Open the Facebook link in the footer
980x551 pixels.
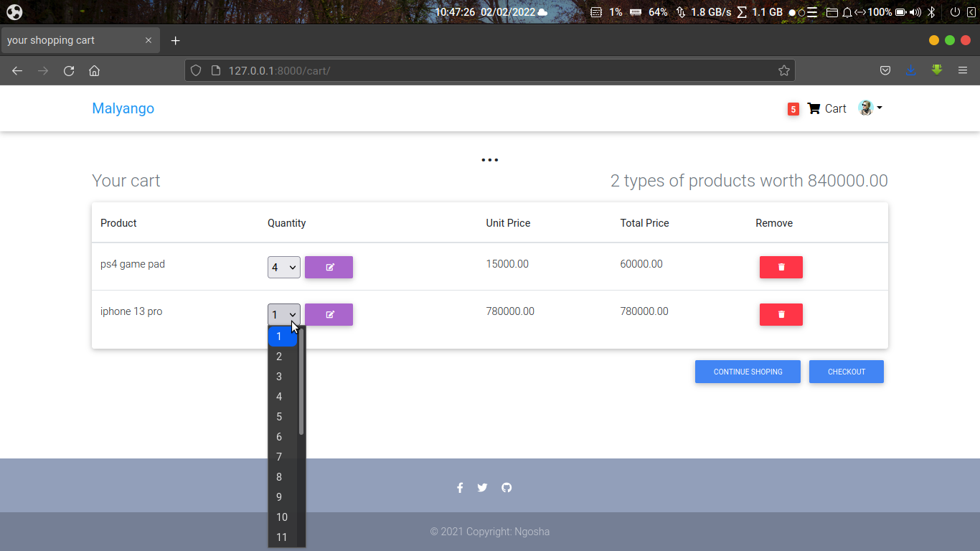460,487
